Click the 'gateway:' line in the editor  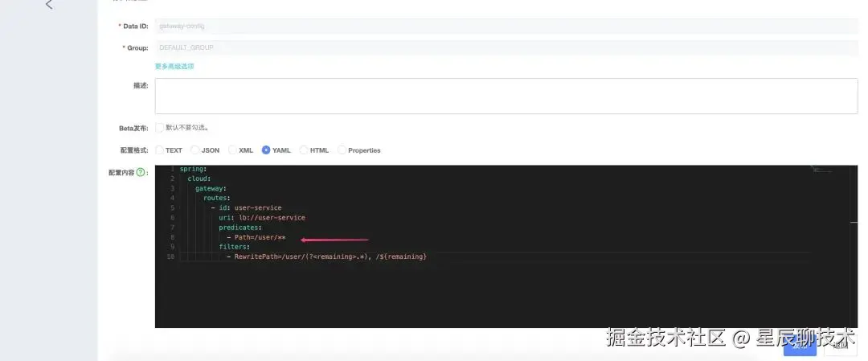point(211,189)
